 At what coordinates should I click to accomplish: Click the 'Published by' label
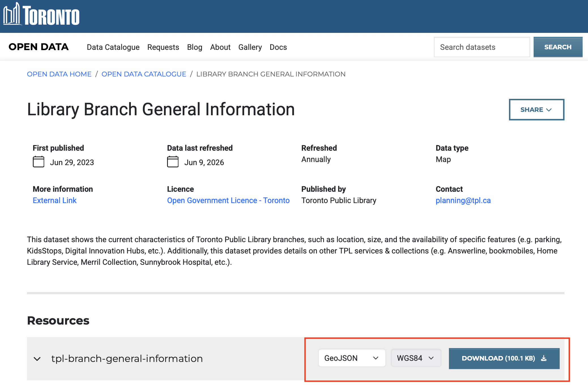point(324,189)
